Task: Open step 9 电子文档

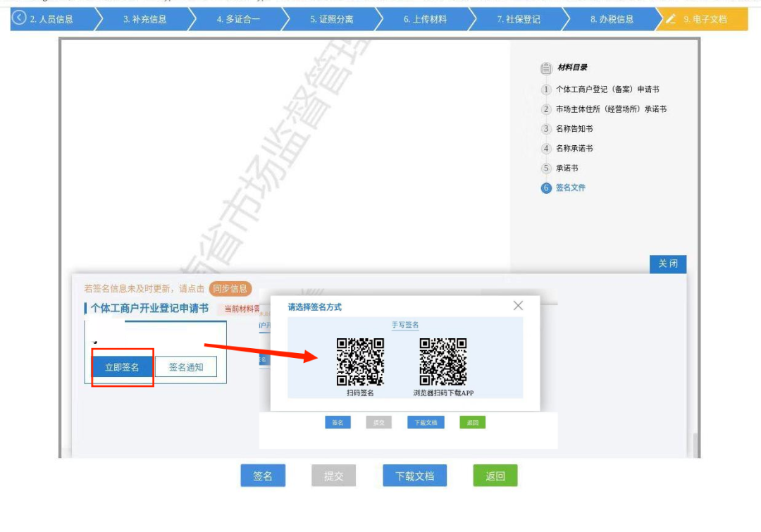Action: 702,19
